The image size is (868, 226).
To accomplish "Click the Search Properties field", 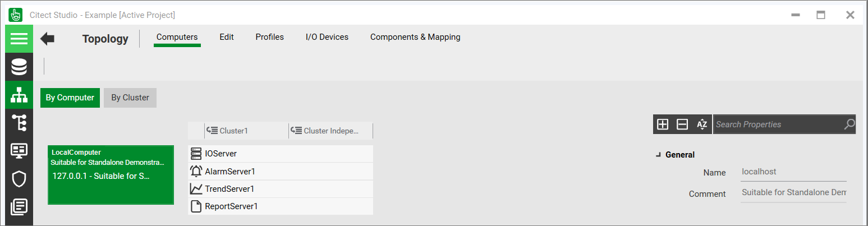I will pyautogui.click(x=777, y=124).
